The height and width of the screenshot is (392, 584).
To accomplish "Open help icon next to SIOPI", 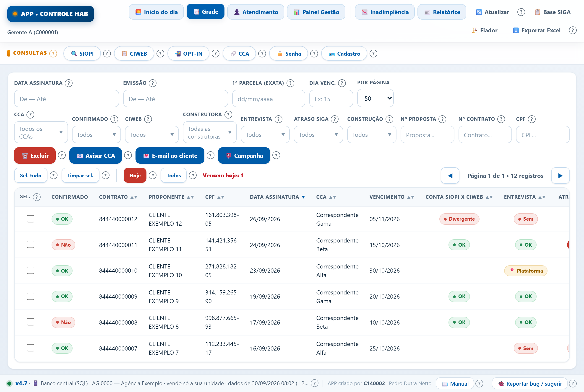I will coord(107,54).
